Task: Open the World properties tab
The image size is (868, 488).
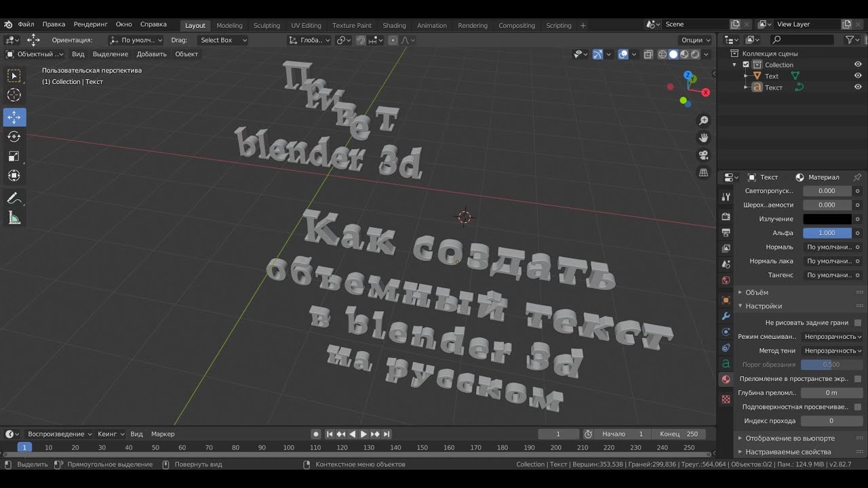Action: 726,281
